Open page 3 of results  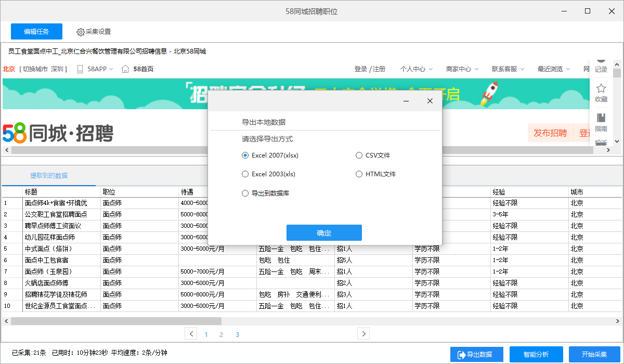click(x=237, y=334)
